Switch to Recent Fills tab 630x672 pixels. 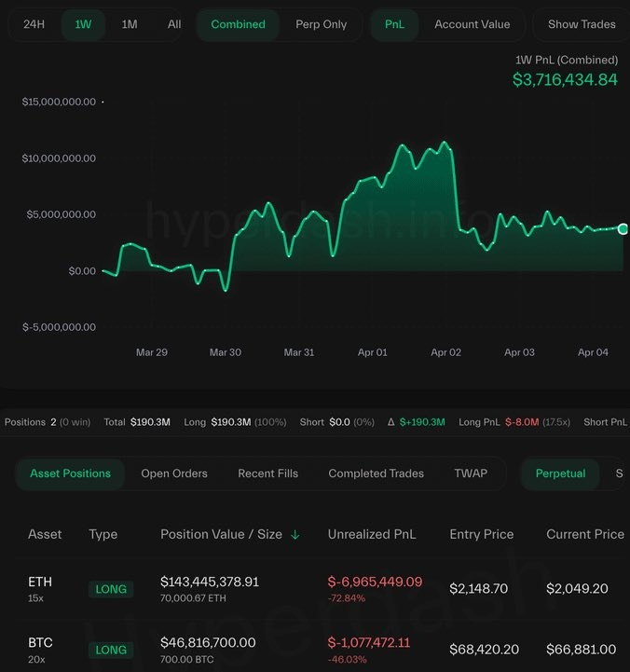pos(267,473)
